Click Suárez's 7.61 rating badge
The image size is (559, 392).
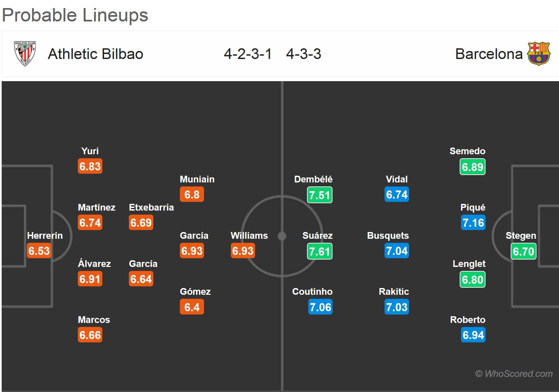pyautogui.click(x=320, y=251)
